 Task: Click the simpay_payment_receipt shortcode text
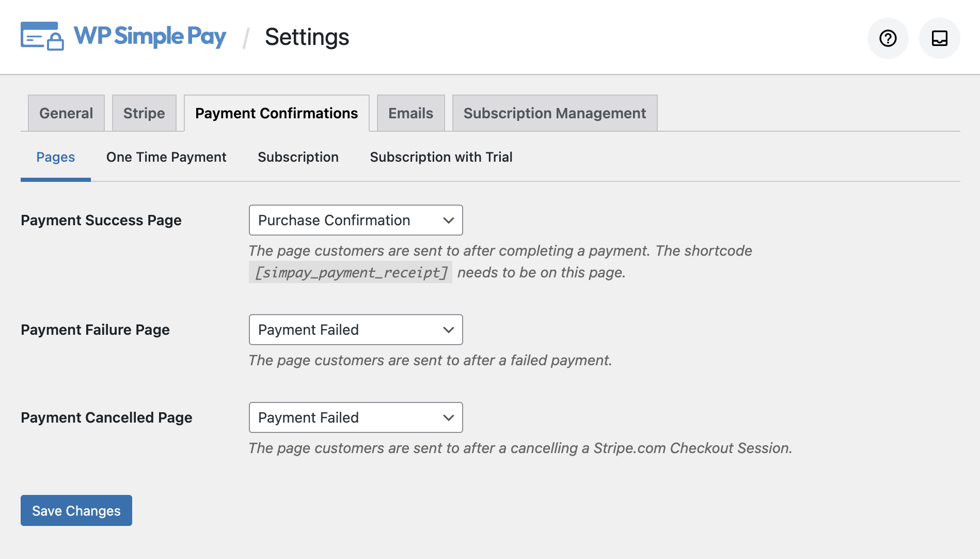coord(351,272)
